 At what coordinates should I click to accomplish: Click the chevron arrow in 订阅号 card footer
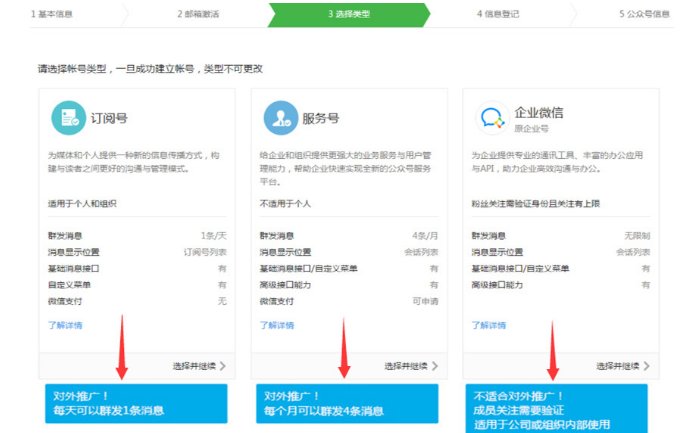point(223,366)
